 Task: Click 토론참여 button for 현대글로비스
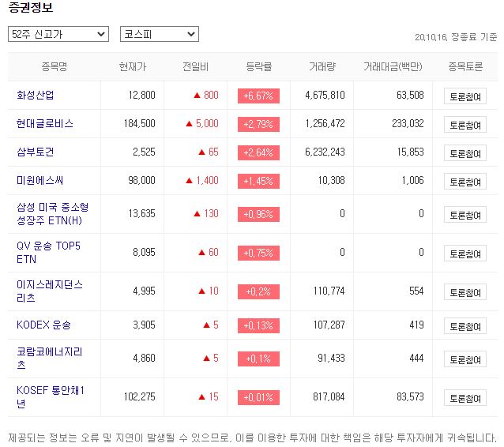(465, 124)
